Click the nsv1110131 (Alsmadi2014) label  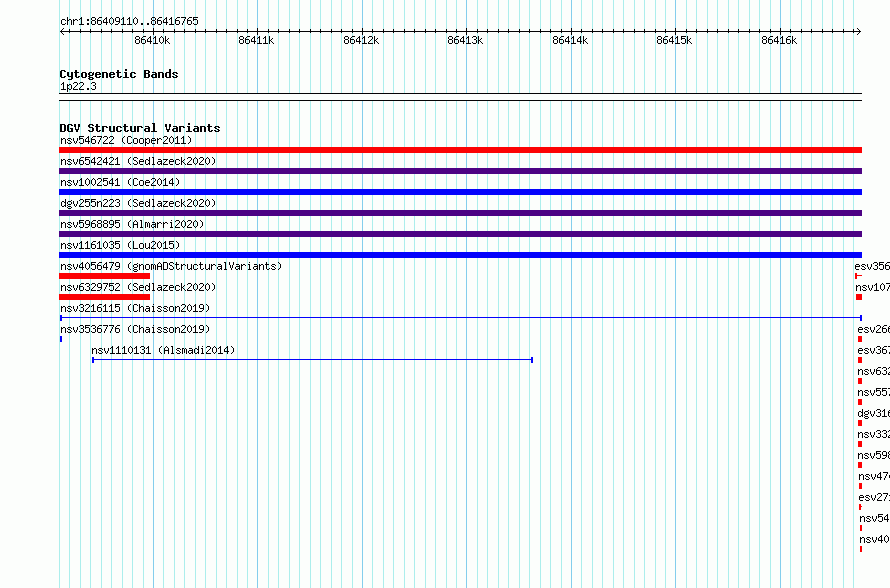coord(163,350)
